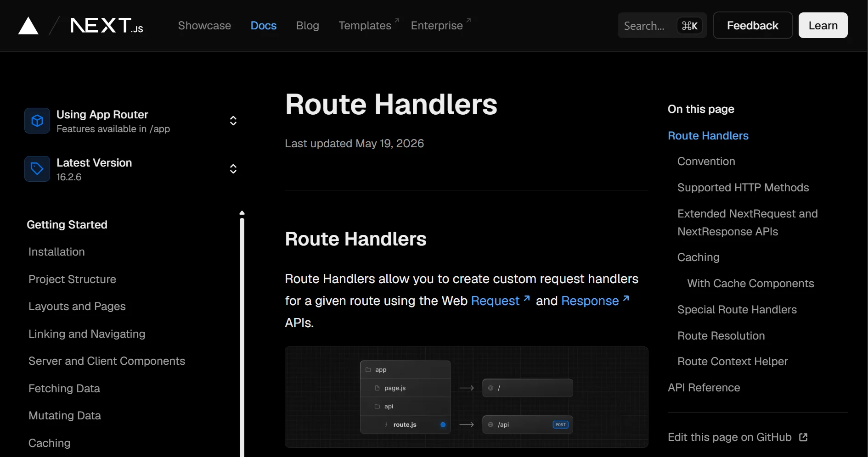Click the Getting Started sidebar heading
The height and width of the screenshot is (457, 868).
(67, 225)
